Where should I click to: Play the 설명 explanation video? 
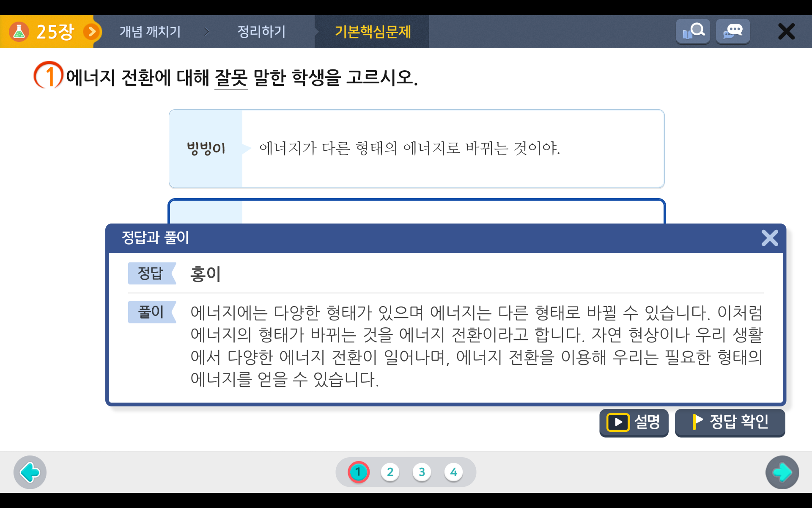(634, 422)
